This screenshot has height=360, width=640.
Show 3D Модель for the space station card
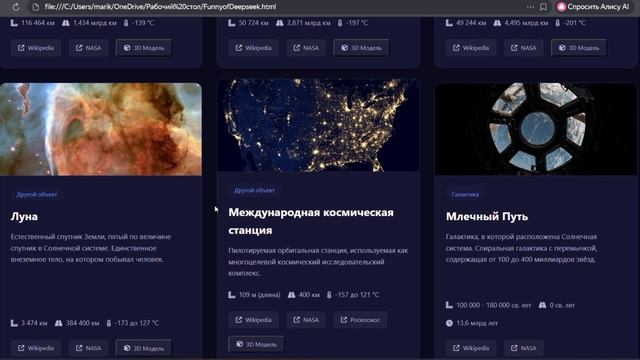tap(256, 344)
